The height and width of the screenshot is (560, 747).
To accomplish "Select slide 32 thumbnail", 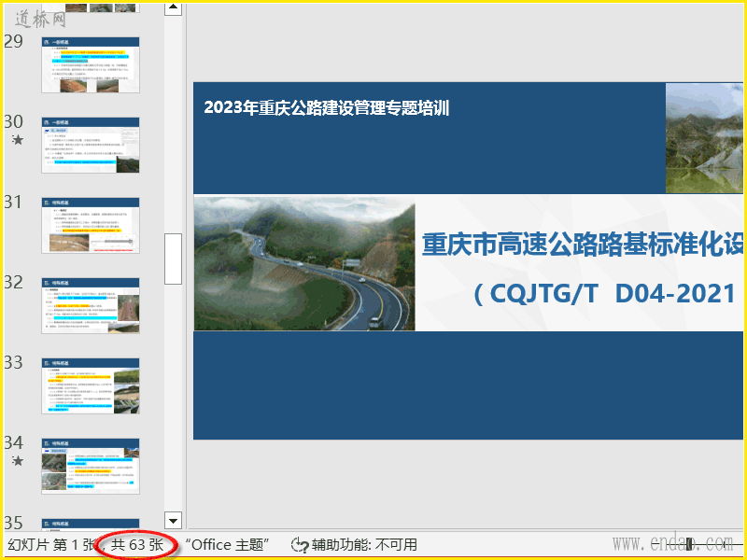I will (91, 306).
